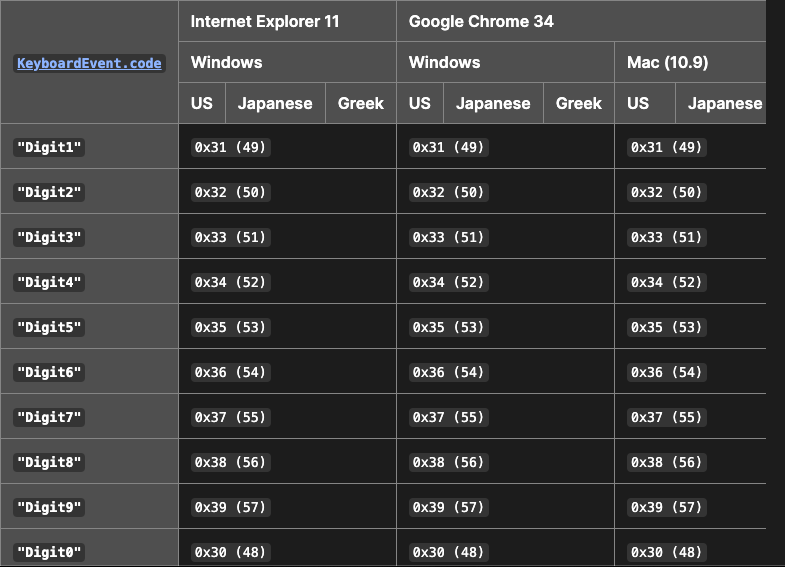Click 0x34 (52) in Chrome Windows column

(x=449, y=283)
